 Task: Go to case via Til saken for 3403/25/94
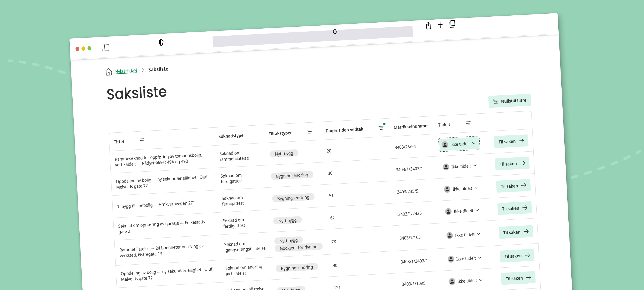pyautogui.click(x=511, y=141)
